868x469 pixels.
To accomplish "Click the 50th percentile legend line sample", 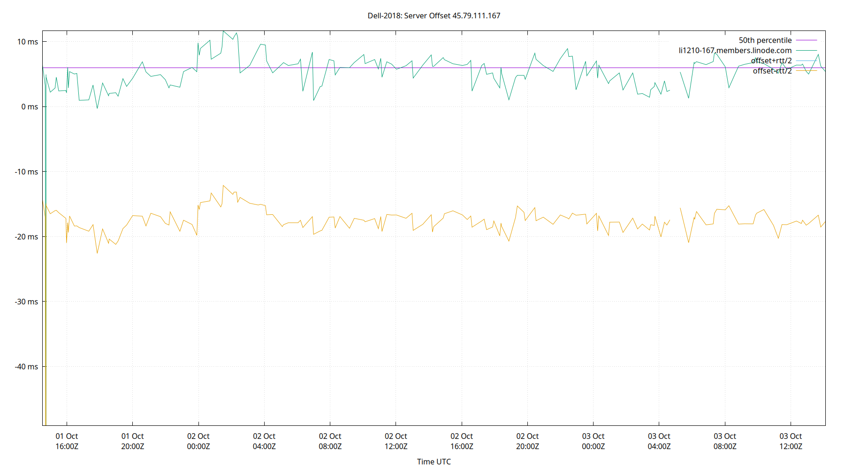I will coord(807,40).
